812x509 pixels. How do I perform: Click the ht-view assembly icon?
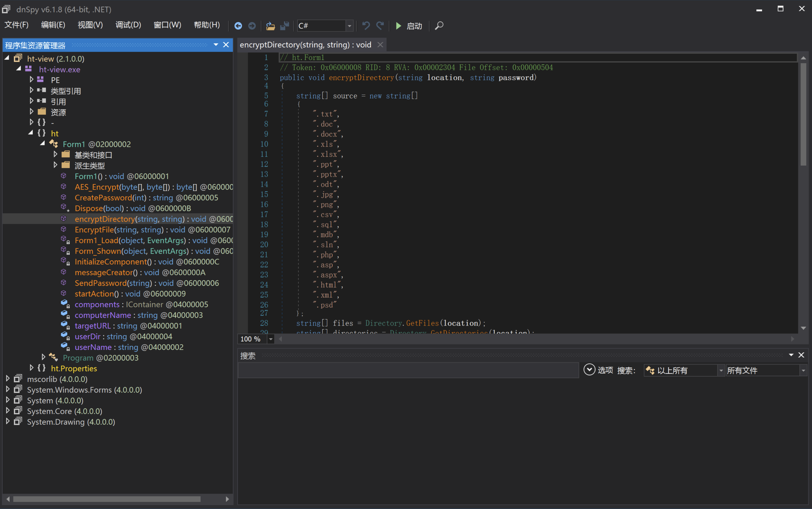(x=18, y=58)
